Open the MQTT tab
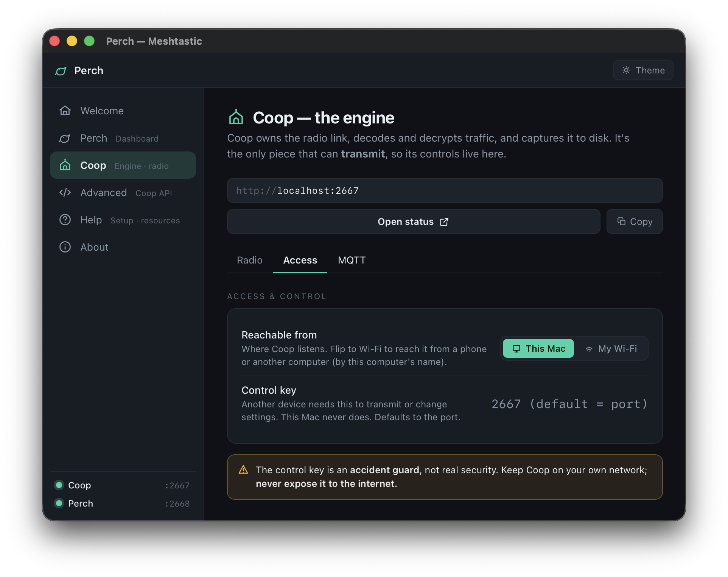Viewport: 728px width, 577px height. coord(352,260)
